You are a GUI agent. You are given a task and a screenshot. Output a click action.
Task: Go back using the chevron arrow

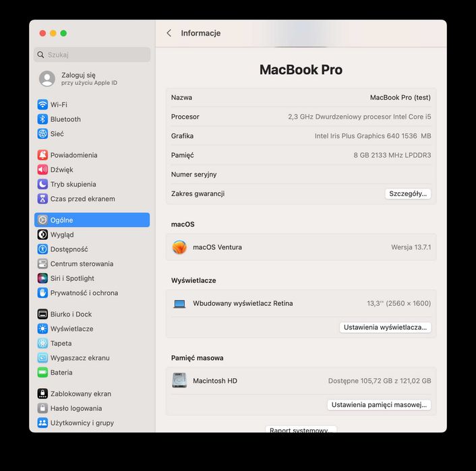pyautogui.click(x=169, y=33)
